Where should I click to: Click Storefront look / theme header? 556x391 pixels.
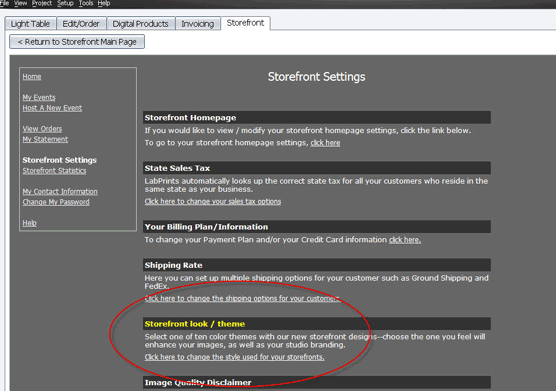tap(317, 324)
